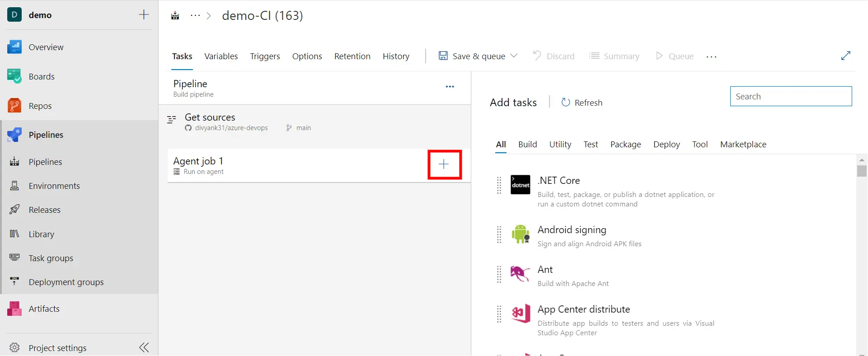
Task: Refresh the Add tasks list
Action: [x=582, y=103]
